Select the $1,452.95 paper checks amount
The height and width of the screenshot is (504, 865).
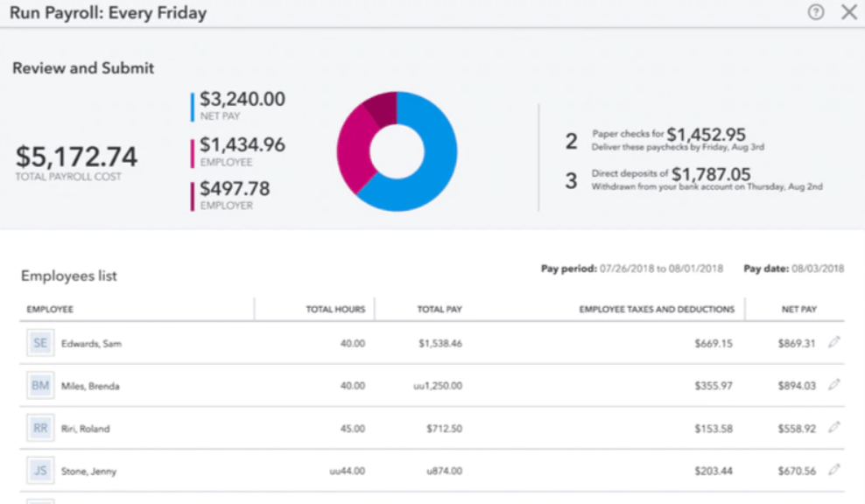(x=706, y=135)
